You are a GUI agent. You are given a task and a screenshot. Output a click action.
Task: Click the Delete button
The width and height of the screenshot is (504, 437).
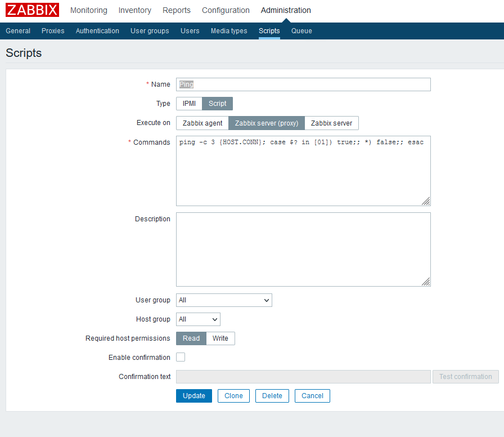(x=272, y=396)
